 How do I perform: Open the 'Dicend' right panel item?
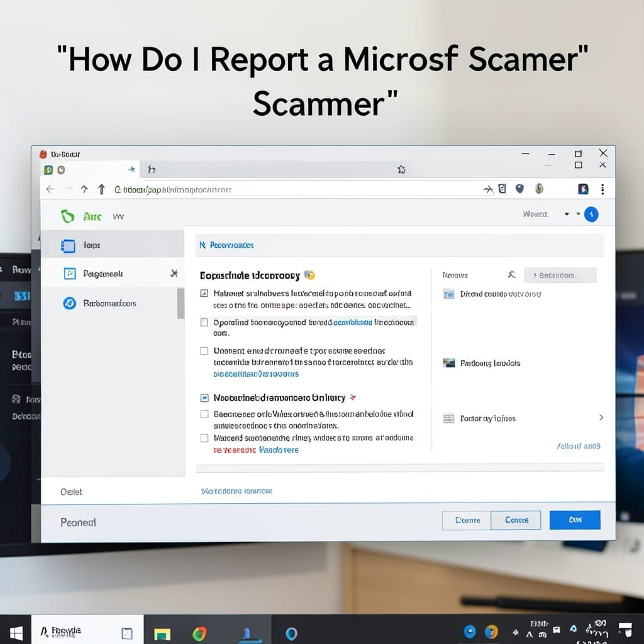[x=492, y=294]
